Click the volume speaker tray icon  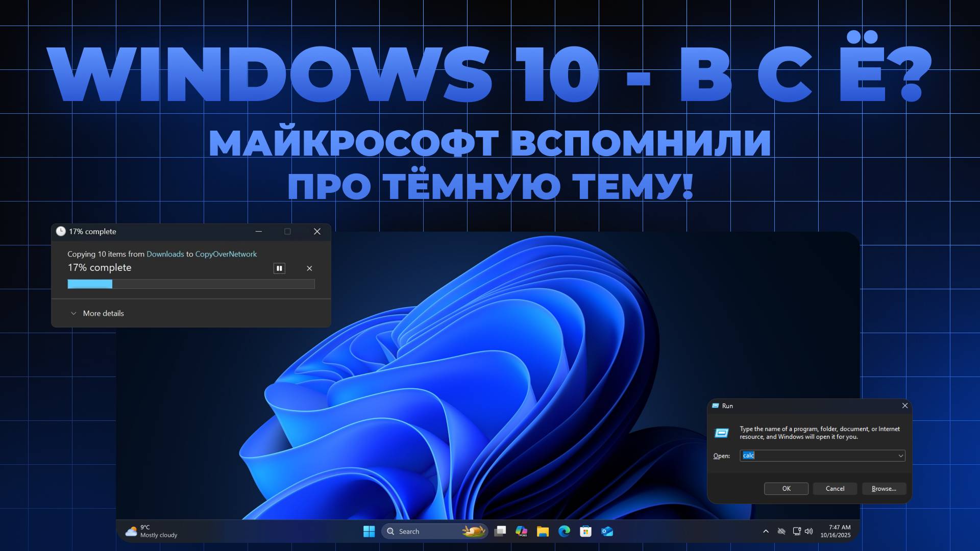[x=808, y=531]
